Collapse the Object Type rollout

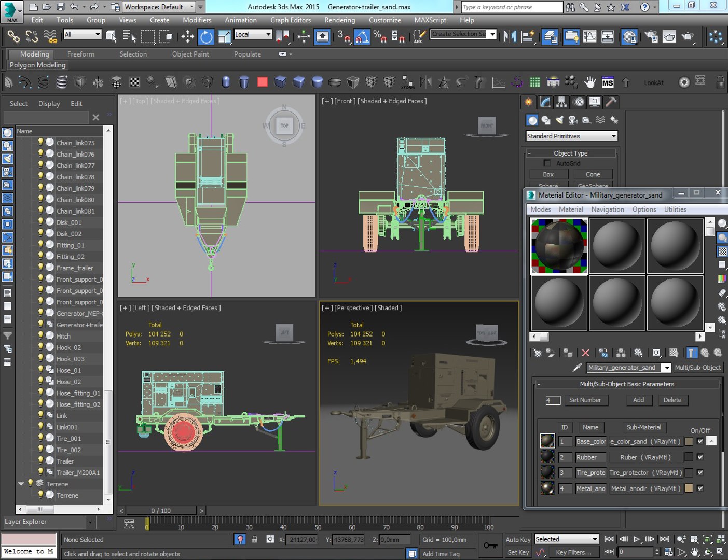tap(571, 153)
